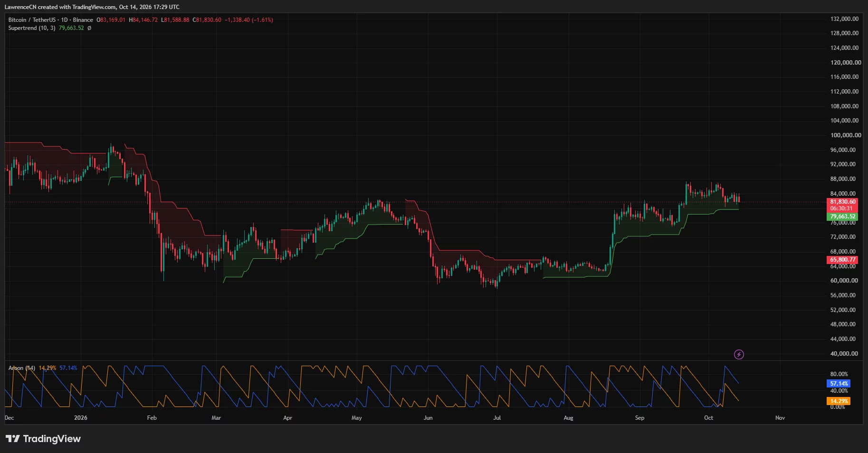Click the bar countdown timer 06:30:31

point(842,208)
